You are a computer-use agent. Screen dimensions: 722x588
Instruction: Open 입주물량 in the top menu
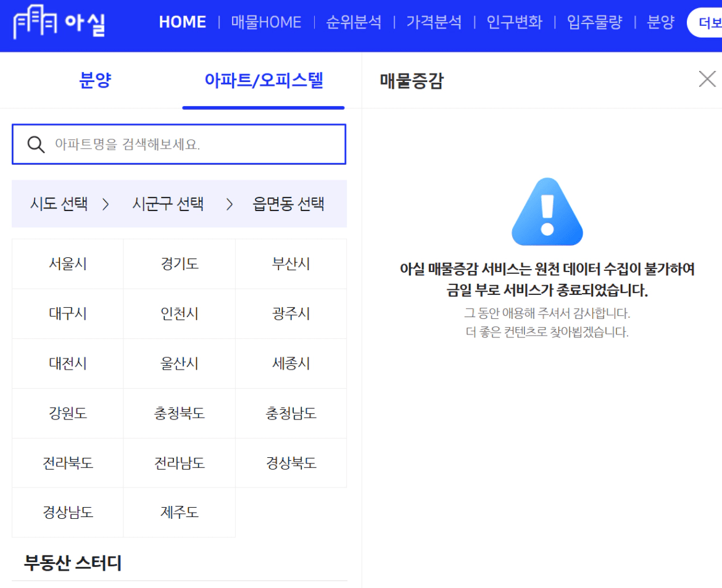[x=594, y=22]
